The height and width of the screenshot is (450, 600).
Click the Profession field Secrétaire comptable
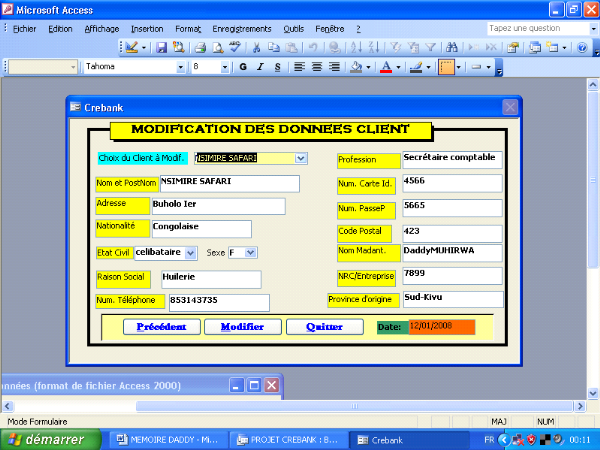452,160
